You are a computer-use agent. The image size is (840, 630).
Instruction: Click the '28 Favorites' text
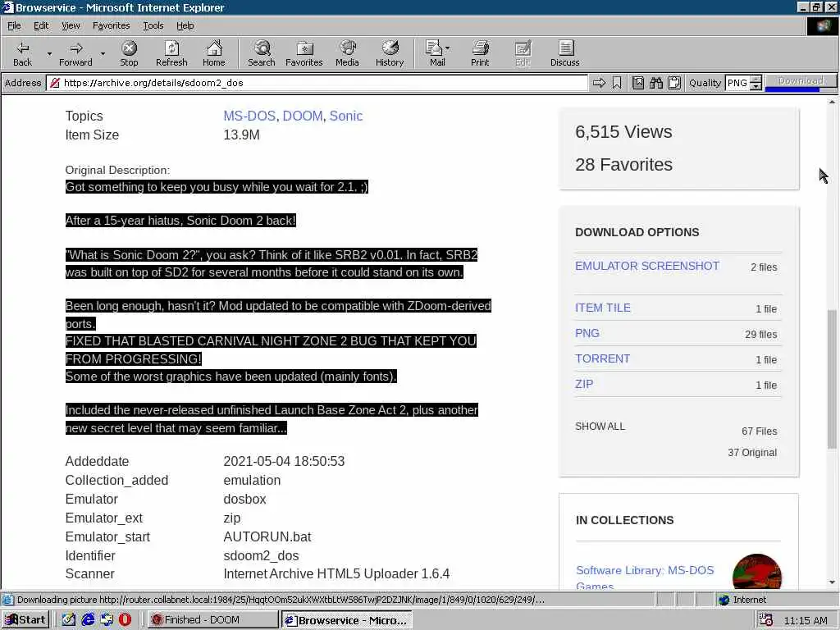click(623, 164)
